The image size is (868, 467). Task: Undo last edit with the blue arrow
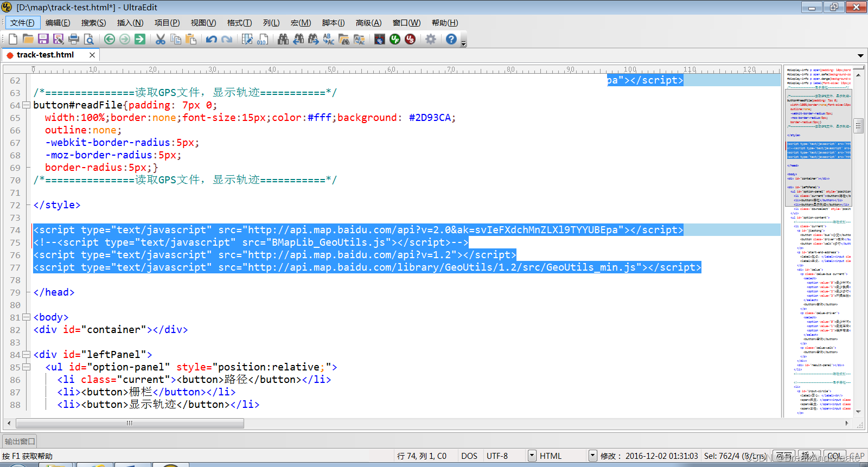(x=212, y=39)
